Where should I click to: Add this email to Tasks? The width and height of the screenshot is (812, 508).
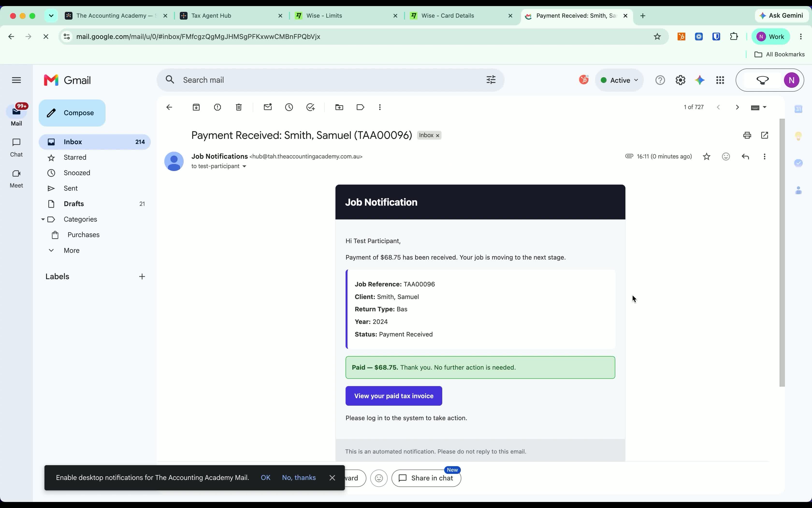310,107
